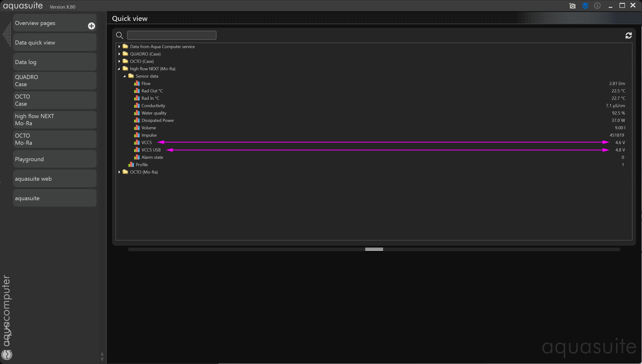Open the aquasuite web sidebar entry
The width and height of the screenshot is (642, 364).
pos(55,179)
